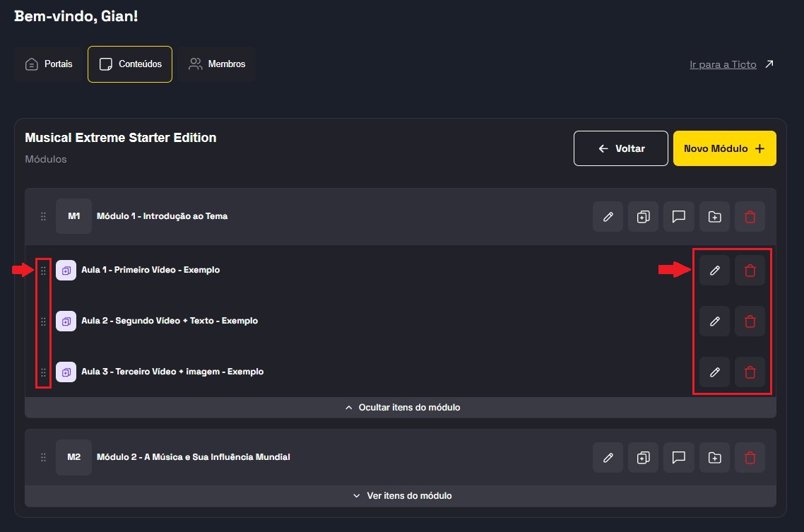The height and width of the screenshot is (532, 804).
Task: Switch to the Portais tab
Action: pyautogui.click(x=49, y=64)
